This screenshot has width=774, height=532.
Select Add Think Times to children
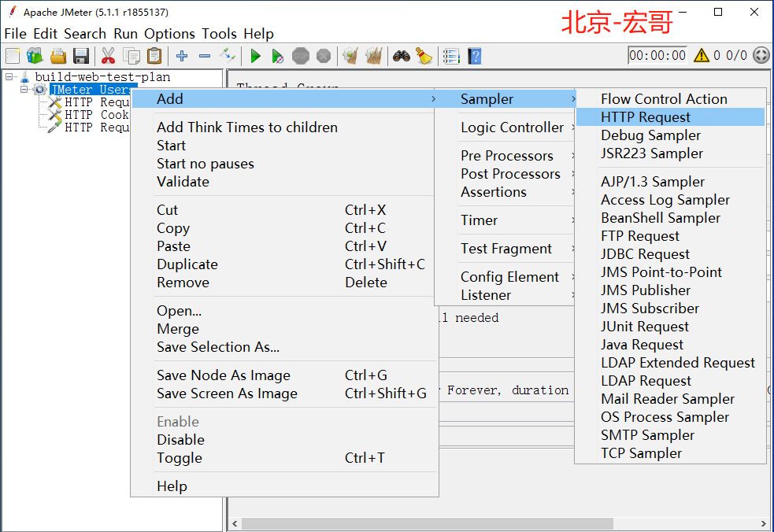[x=283, y=127]
